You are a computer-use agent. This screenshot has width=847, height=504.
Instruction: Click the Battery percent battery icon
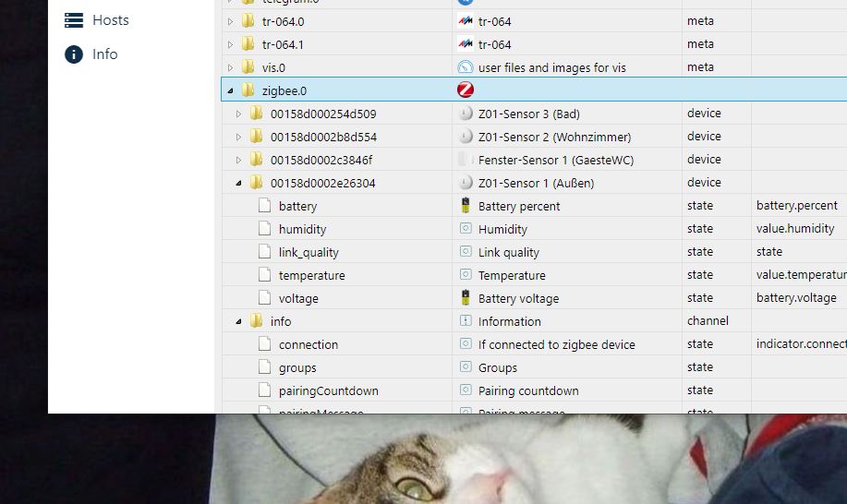(466, 205)
